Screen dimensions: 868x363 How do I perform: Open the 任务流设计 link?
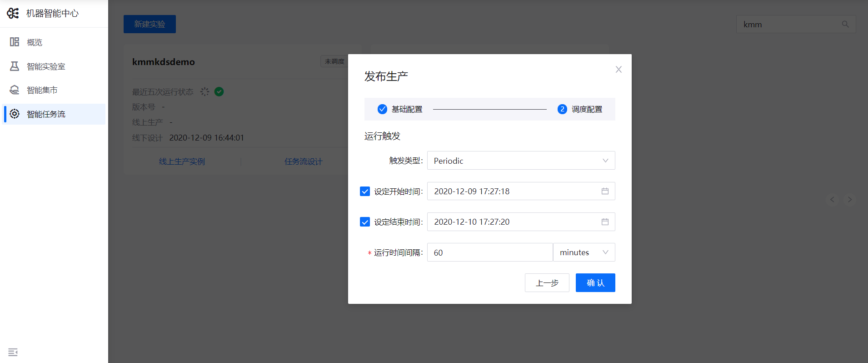click(x=304, y=161)
